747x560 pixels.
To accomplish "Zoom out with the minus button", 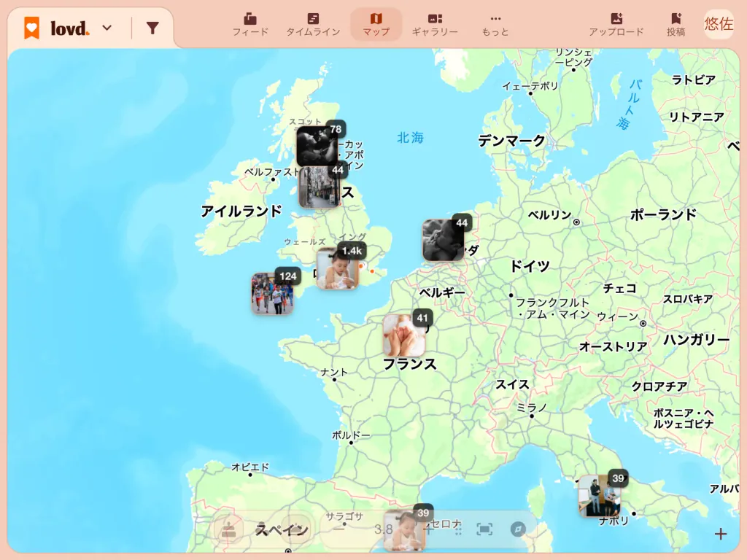I will point(338,529).
